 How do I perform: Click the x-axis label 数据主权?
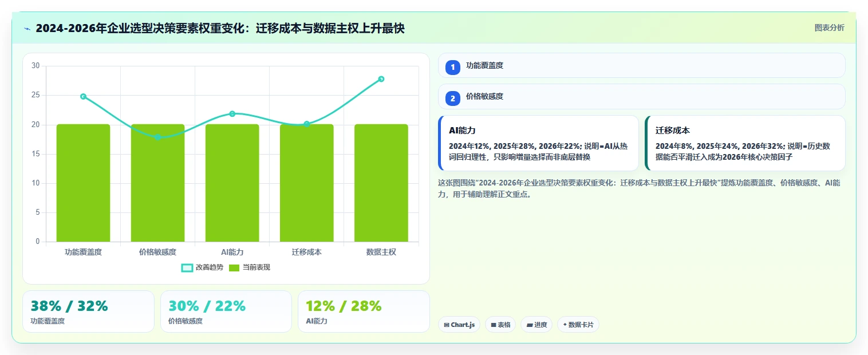(x=381, y=252)
